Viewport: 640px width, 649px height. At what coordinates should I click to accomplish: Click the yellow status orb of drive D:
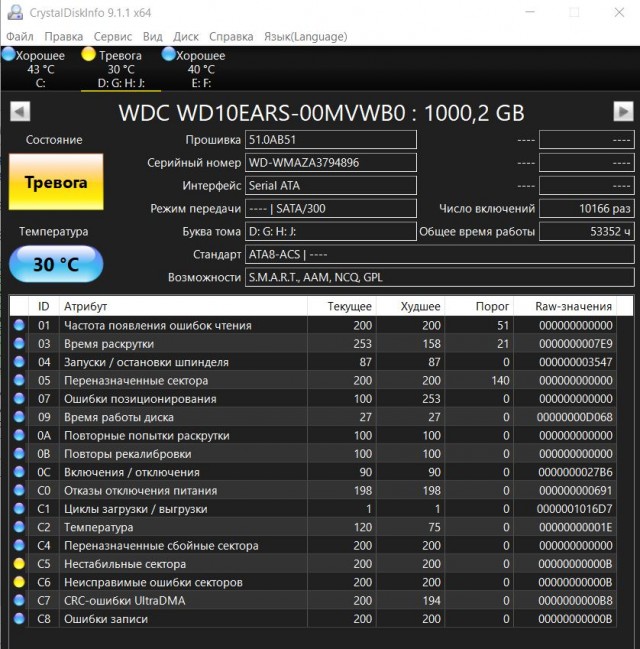[x=89, y=54]
